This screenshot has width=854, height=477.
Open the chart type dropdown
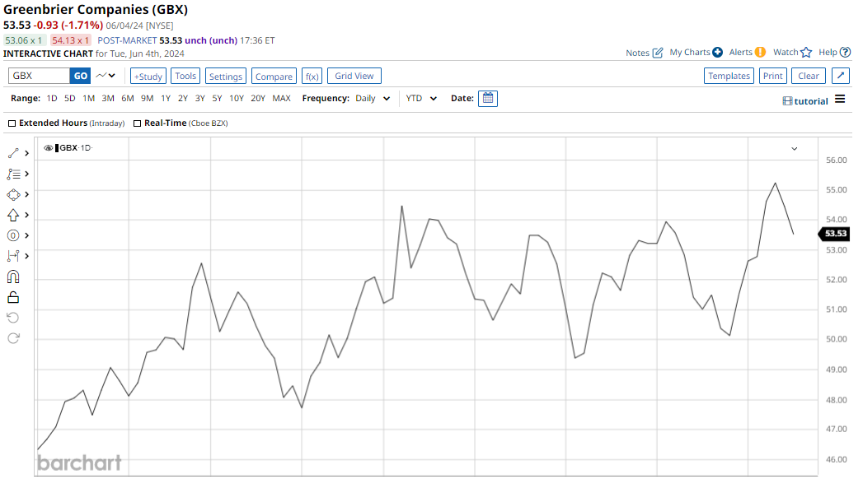click(x=106, y=76)
